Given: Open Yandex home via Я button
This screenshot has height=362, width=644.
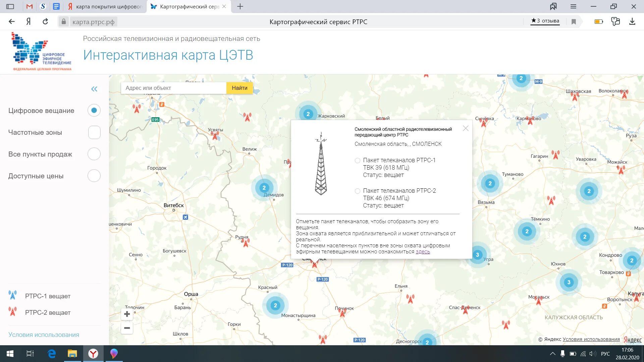Looking at the screenshot, I should click(x=29, y=22).
